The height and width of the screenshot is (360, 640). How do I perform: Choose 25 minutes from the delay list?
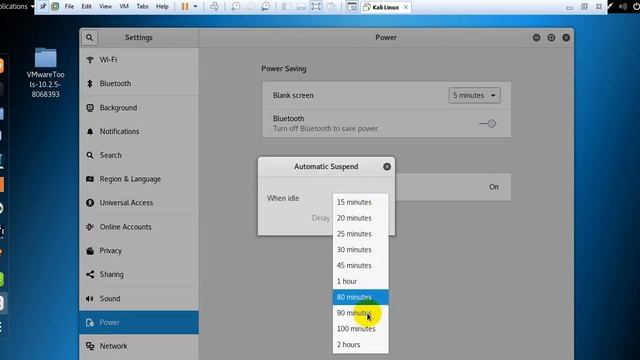[x=360, y=234]
